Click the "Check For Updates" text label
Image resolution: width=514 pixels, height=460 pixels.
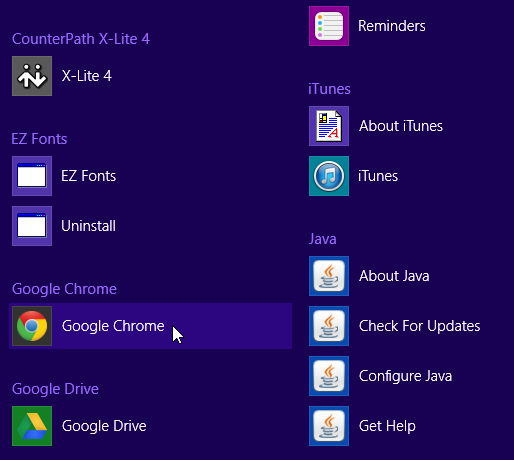(x=419, y=326)
